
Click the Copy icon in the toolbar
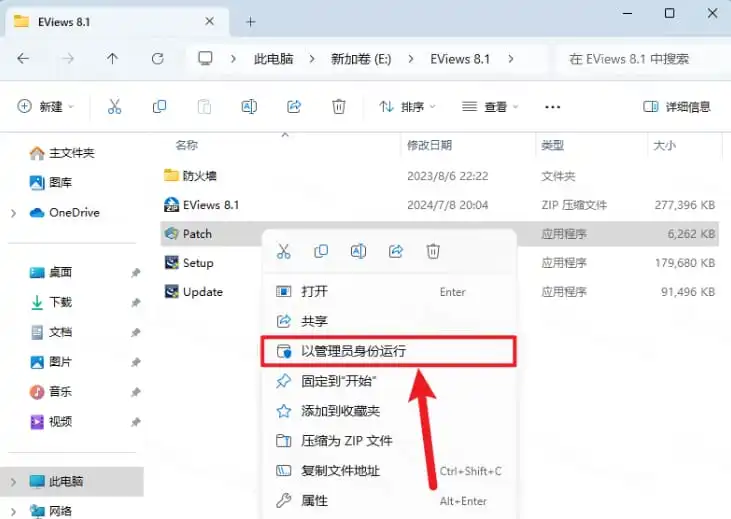159,107
